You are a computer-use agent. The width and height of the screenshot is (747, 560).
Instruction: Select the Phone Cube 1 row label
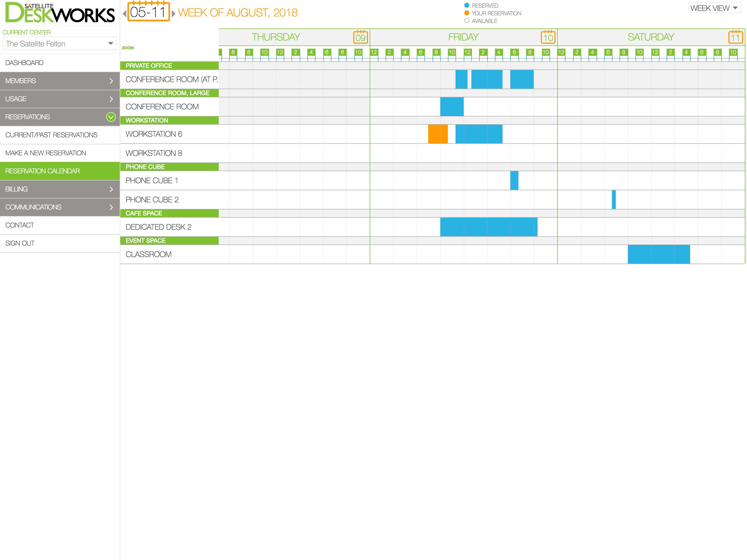(152, 180)
